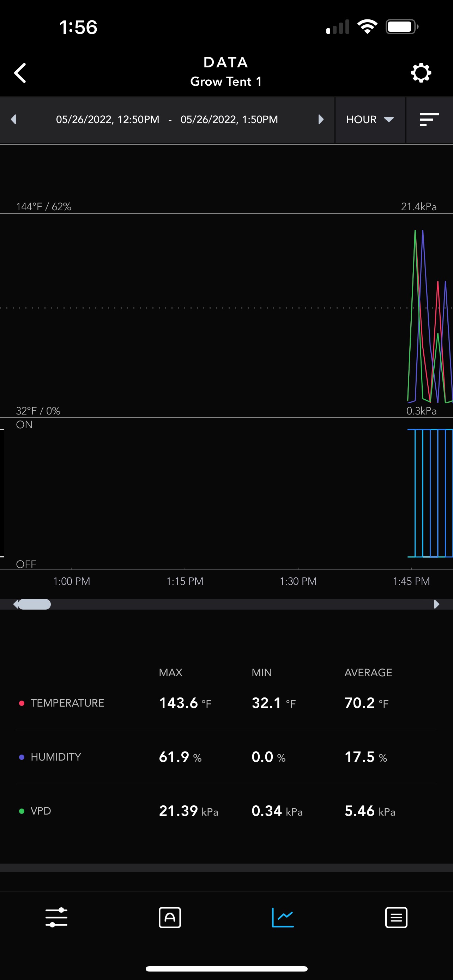Tap the VPD spike on graph
The width and height of the screenshot is (453, 980).
(x=415, y=236)
